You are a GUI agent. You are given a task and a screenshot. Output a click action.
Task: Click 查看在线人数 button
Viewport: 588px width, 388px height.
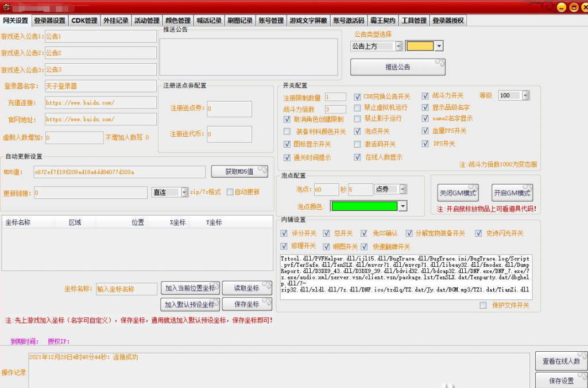click(x=561, y=361)
